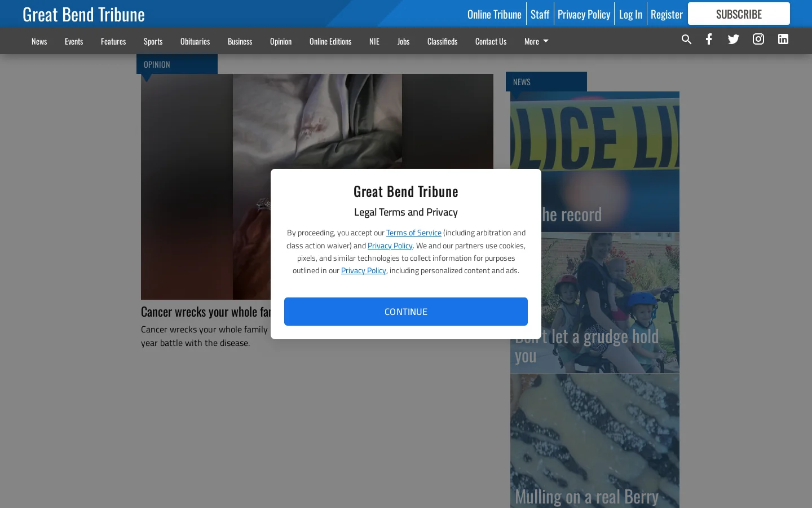Click the Subscribe button
Image resolution: width=812 pixels, height=508 pixels.
point(739,14)
